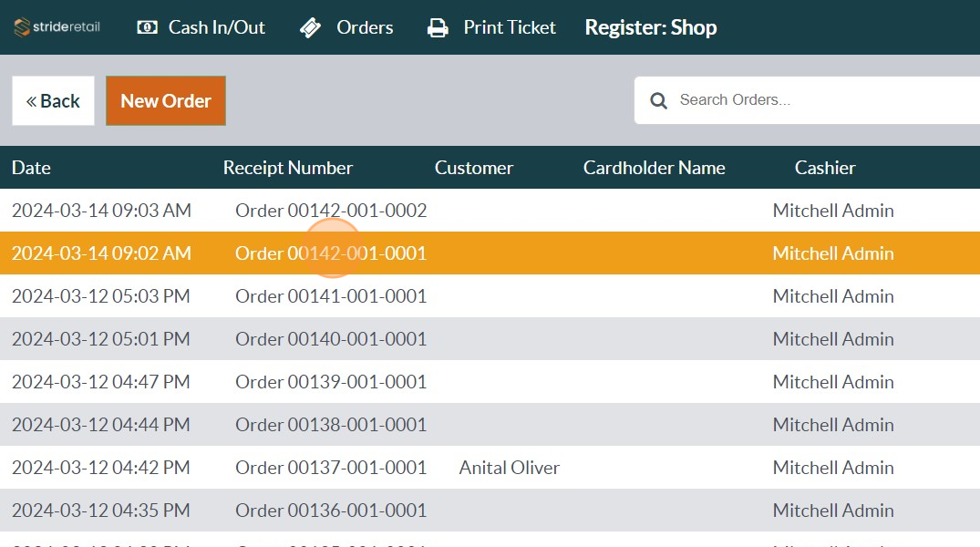Click Mitchell Admin in order 00141-001-0001 row
Screen dimensions: 980x547
tap(833, 296)
